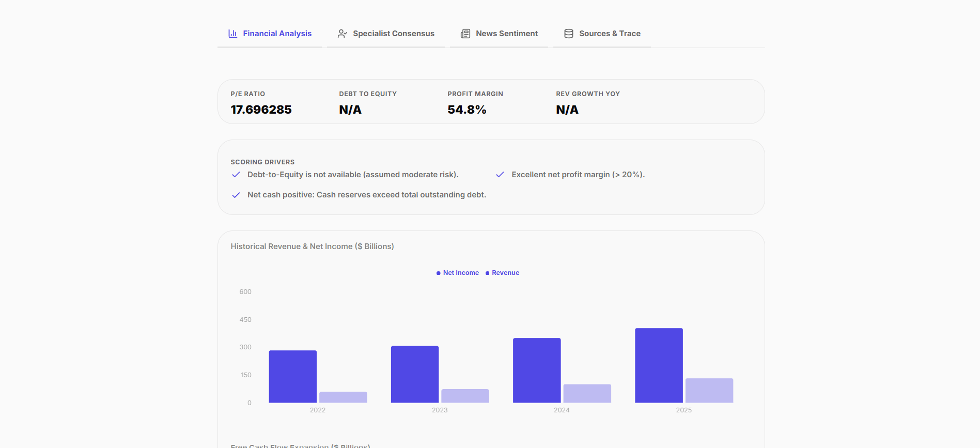980x448 pixels.
Task: Click the checkmark next to Net cash positive
Action: (x=236, y=195)
